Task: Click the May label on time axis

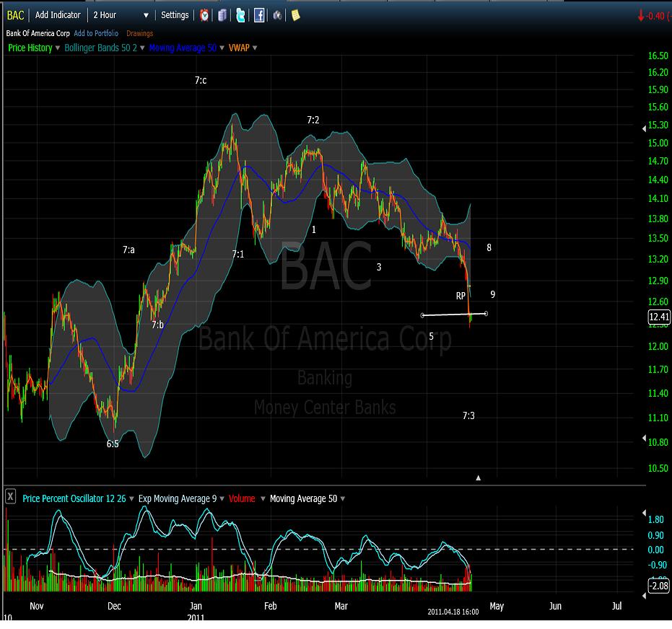Action: [x=497, y=607]
